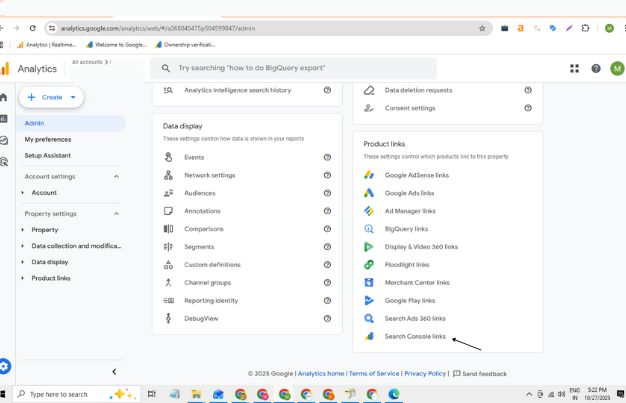The image size is (626, 403).
Task: Expand the Account tree item
Action: 23,193
